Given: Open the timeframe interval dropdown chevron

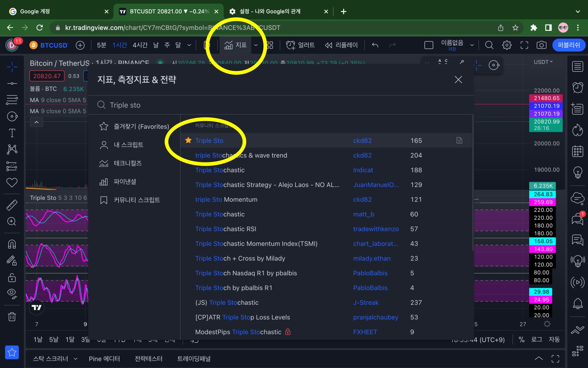Looking at the screenshot, I should 189,45.
